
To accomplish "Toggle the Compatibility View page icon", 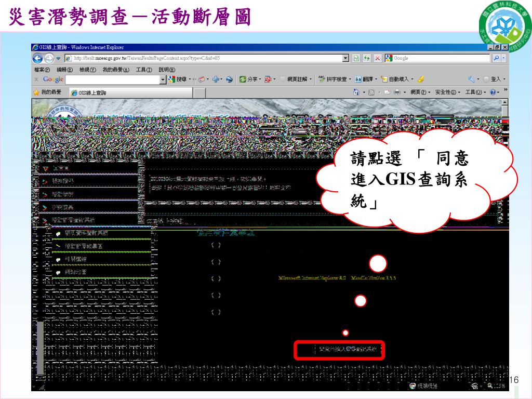I will tap(356, 58).
